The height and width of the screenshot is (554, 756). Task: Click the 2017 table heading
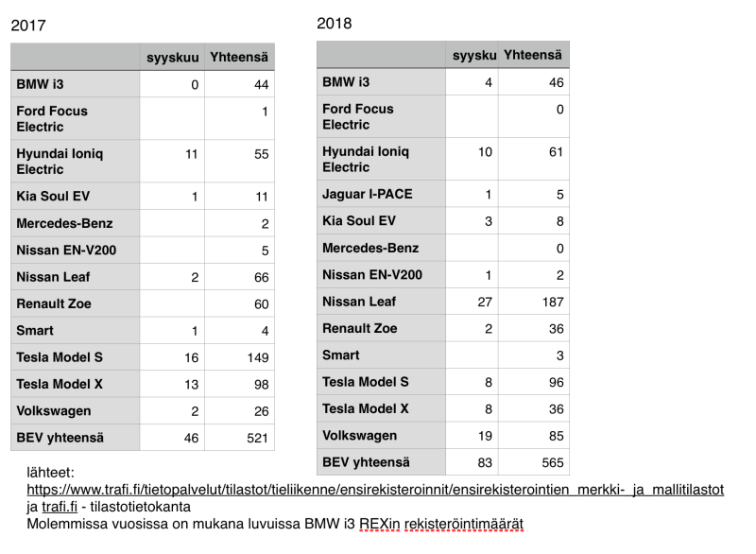coord(28,26)
